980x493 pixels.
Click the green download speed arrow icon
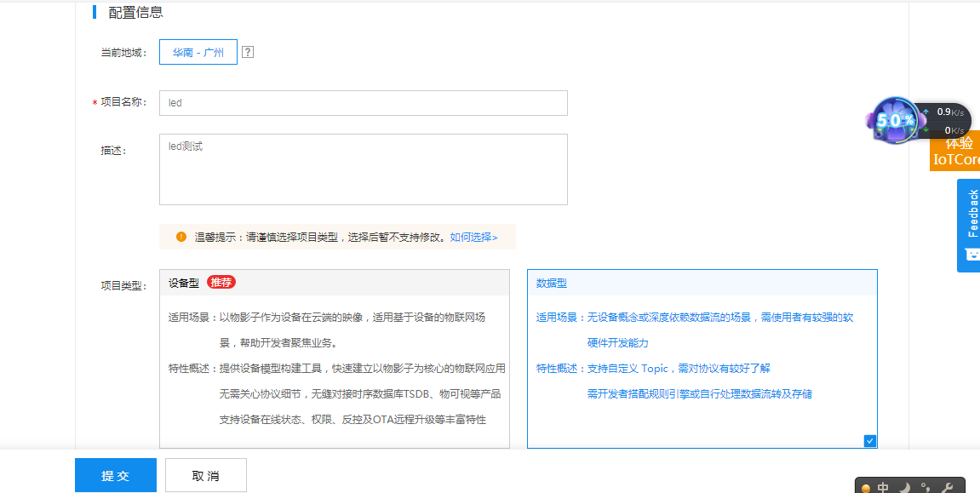[926, 129]
